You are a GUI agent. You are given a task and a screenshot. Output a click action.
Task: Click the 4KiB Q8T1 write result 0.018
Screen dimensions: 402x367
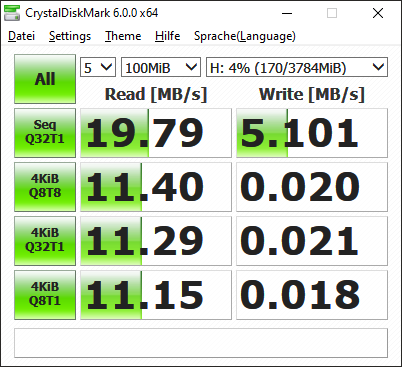coord(312,295)
